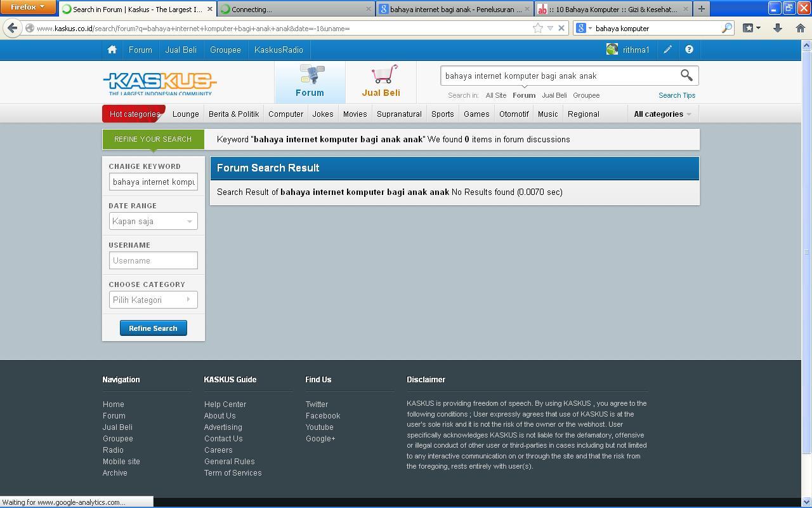812x508 pixels.
Task: Open the Youtube footer link
Action: pyautogui.click(x=319, y=427)
